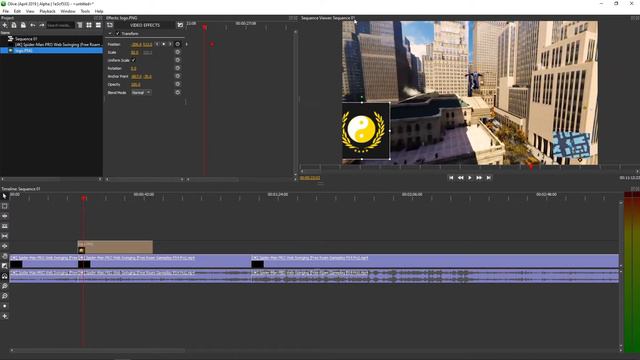Click the Undo arrow in Project panel
The height and width of the screenshot is (360, 640).
33,25
